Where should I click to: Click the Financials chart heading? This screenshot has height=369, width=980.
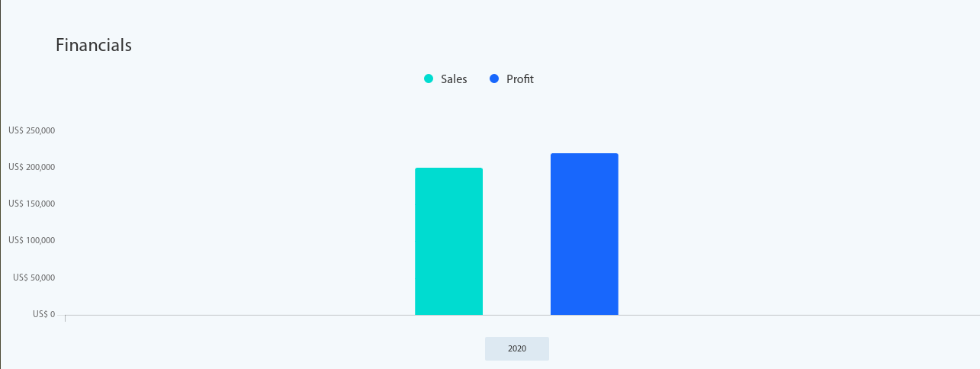tap(94, 45)
